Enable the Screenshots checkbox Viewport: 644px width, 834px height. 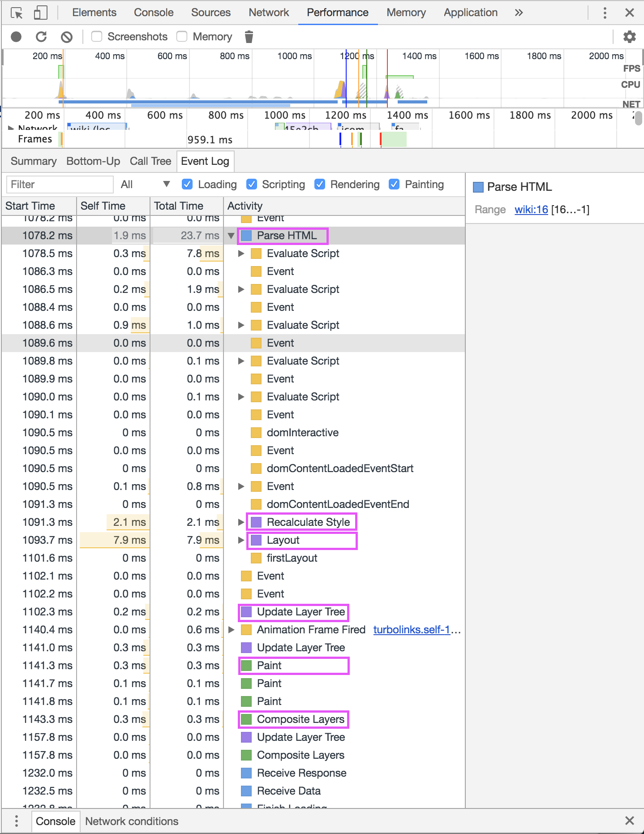pos(97,36)
